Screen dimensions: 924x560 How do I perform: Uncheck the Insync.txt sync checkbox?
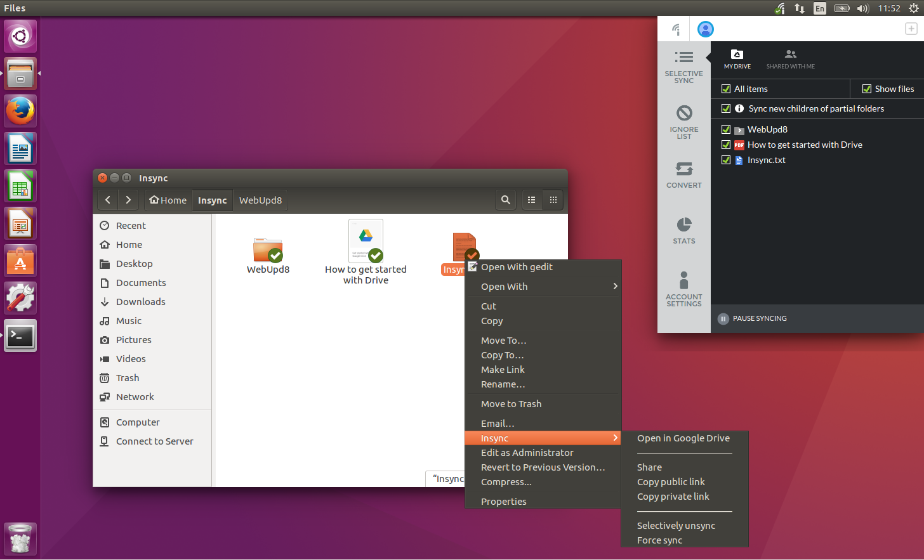726,160
